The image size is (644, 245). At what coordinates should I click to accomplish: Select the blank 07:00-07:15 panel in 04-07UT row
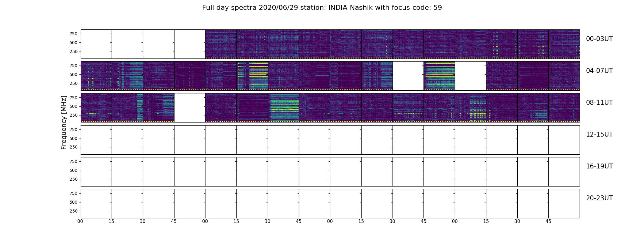[470, 76]
